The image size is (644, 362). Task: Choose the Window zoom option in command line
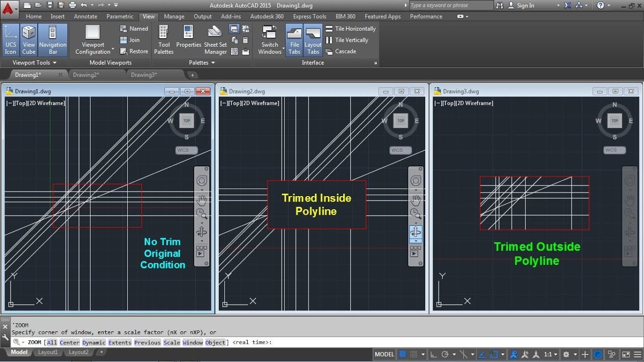point(193,342)
